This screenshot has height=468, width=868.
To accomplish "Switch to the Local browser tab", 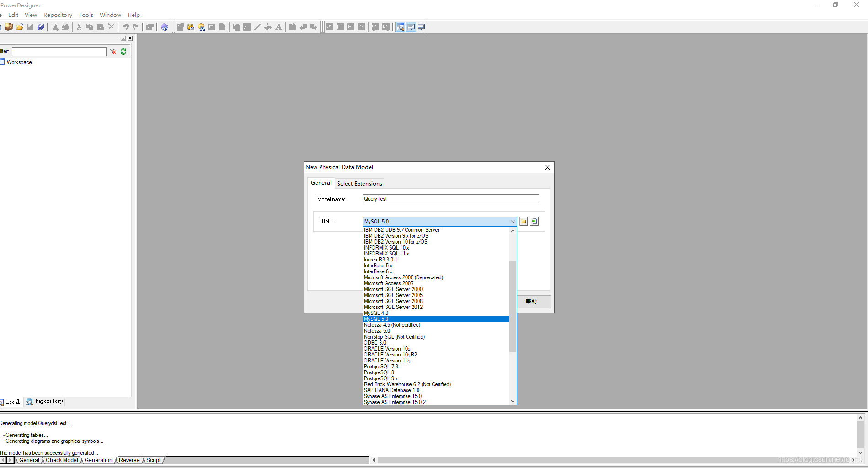I will click(11, 402).
